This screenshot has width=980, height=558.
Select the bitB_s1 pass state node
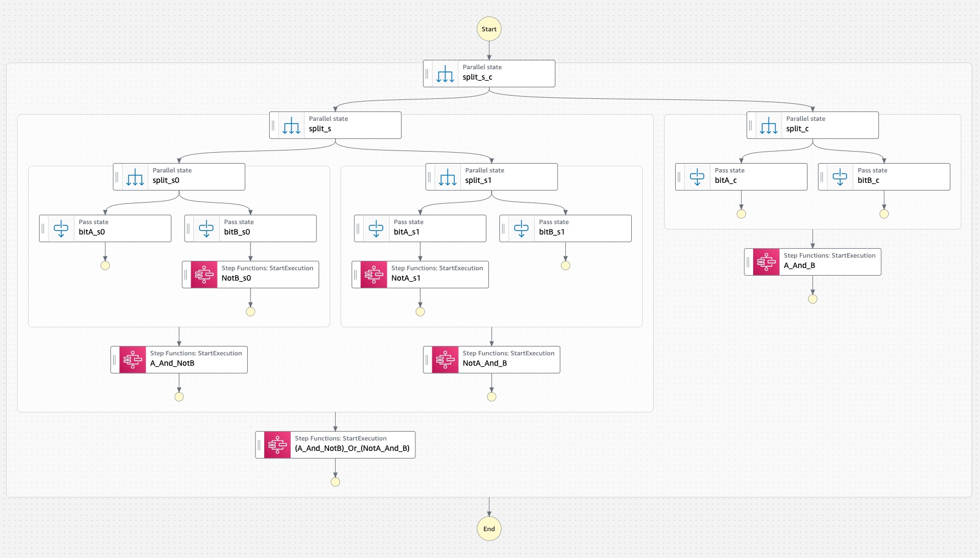[565, 228]
